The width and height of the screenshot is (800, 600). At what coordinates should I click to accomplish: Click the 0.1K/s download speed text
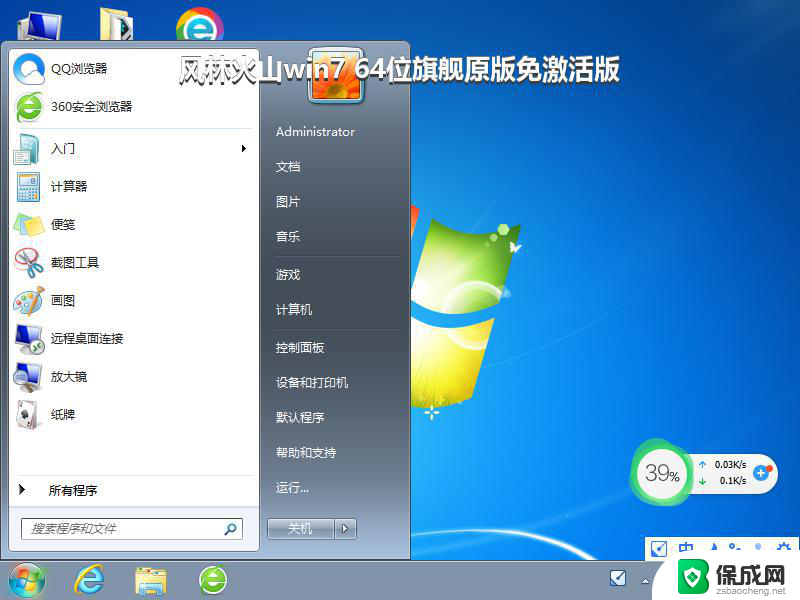click(733, 481)
